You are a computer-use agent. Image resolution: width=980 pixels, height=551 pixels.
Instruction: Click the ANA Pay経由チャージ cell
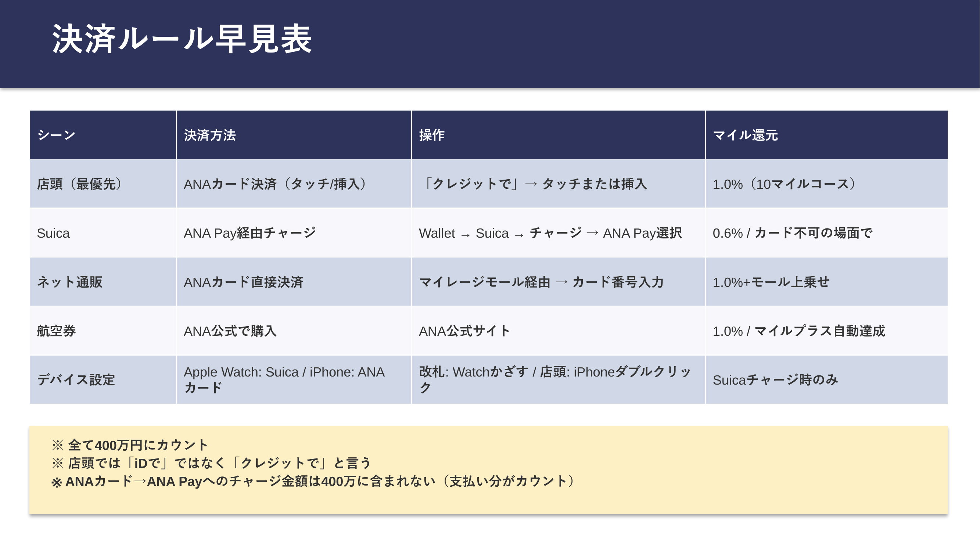tap(250, 233)
